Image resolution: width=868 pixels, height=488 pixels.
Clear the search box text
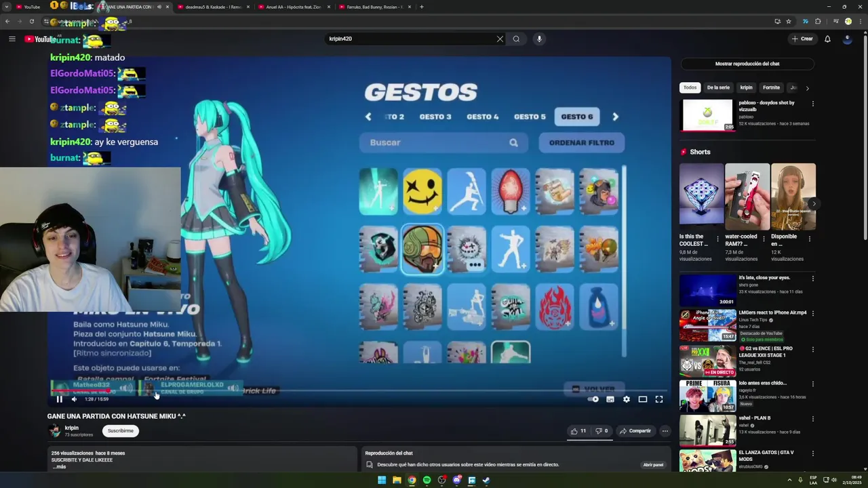point(500,39)
